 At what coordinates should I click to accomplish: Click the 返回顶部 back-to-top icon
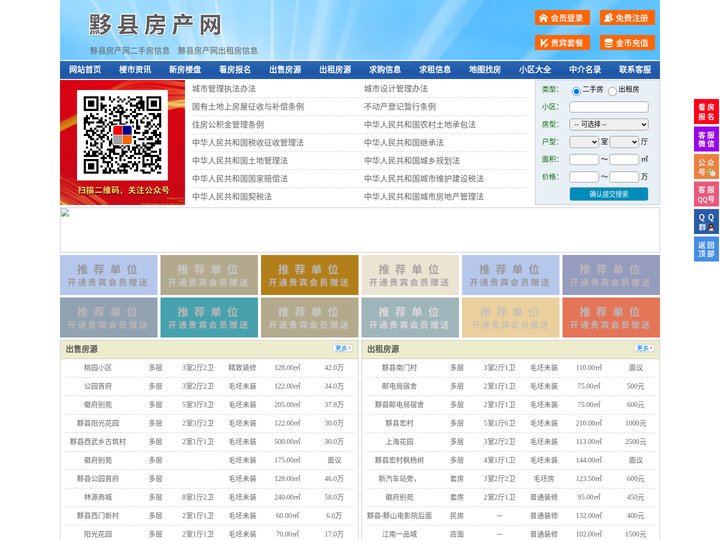click(706, 249)
